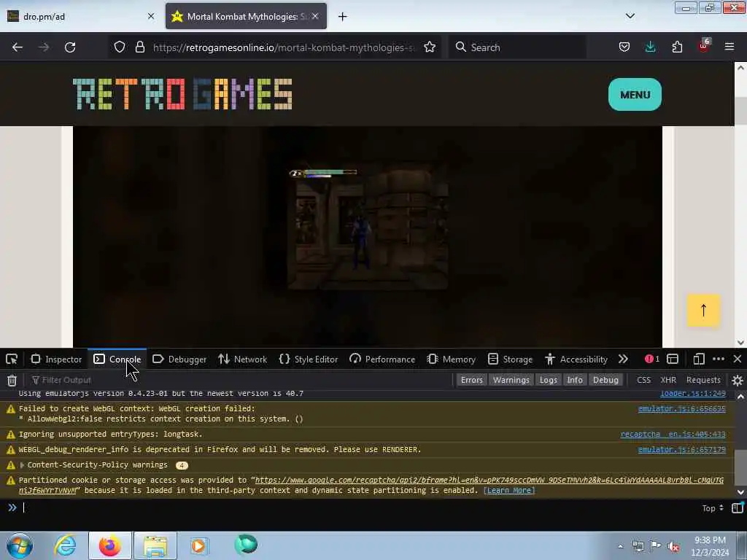The image size is (747, 560).
Task: Toggle the Requests filter
Action: pyautogui.click(x=703, y=380)
